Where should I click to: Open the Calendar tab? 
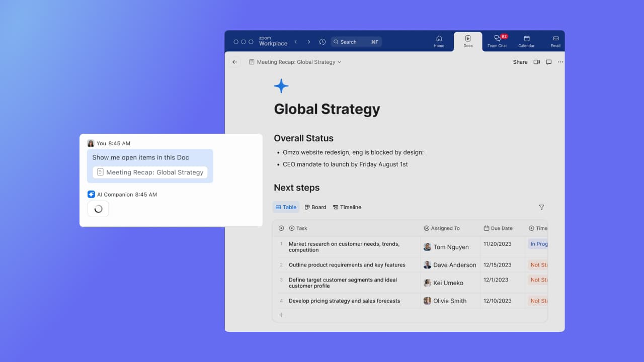point(526,41)
